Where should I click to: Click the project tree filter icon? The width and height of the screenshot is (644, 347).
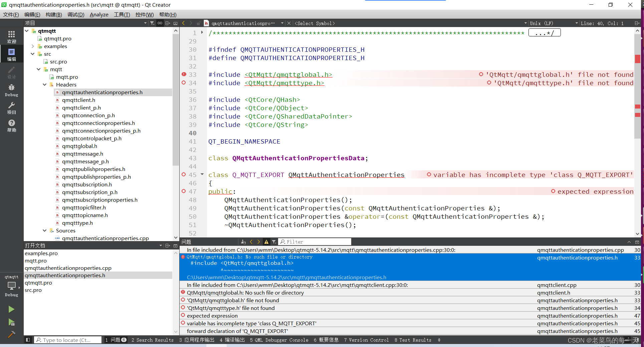tap(152, 23)
